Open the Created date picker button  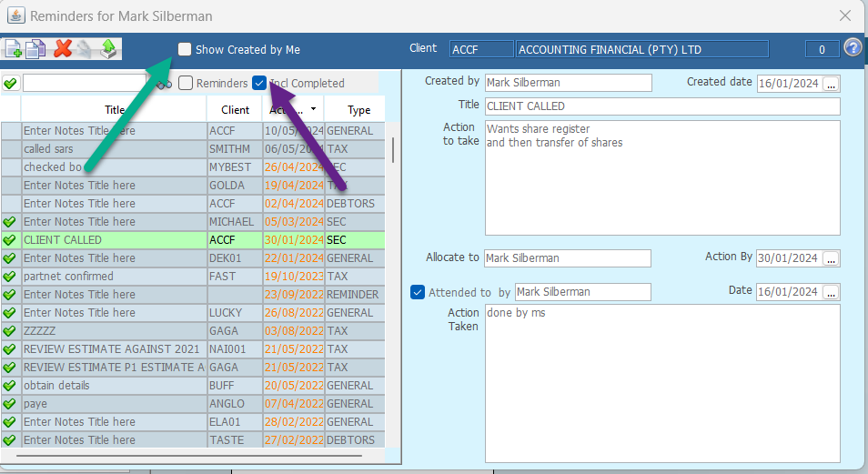(x=832, y=83)
